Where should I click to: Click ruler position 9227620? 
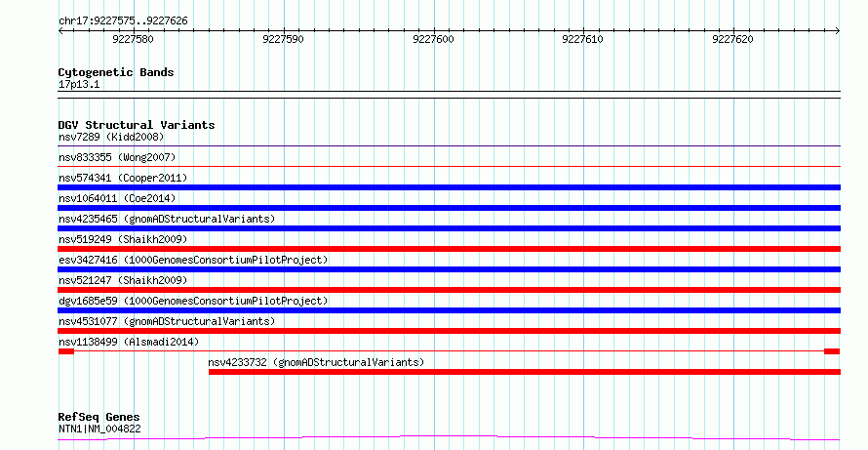(732, 39)
